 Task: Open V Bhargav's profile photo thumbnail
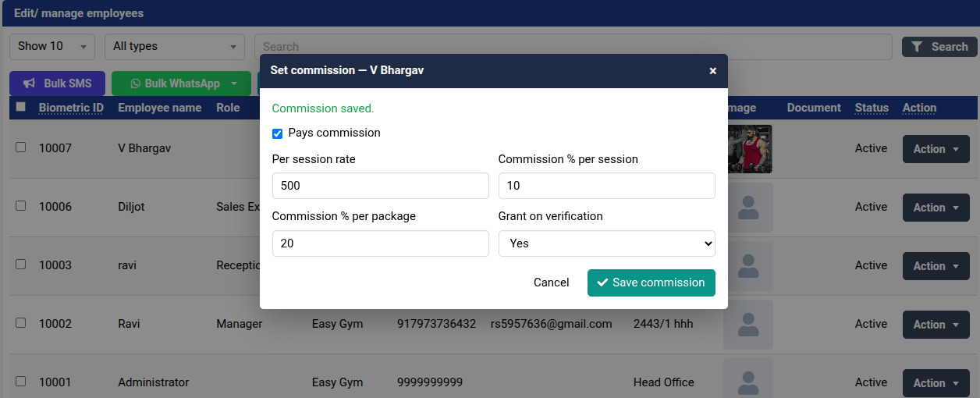tap(749, 148)
